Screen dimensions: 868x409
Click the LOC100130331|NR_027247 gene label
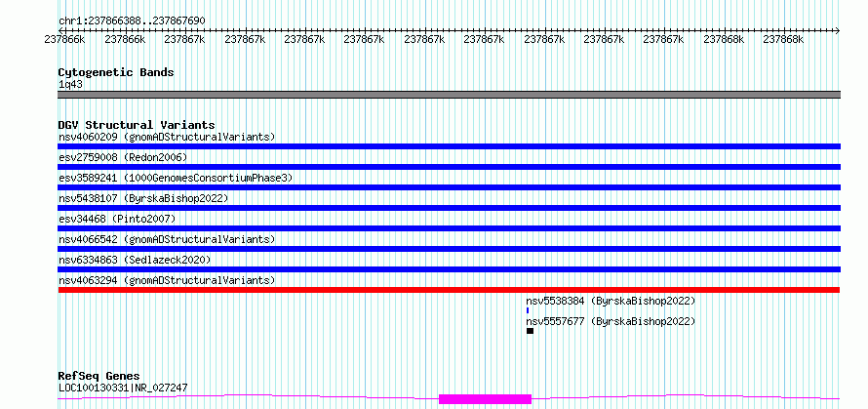(123, 388)
